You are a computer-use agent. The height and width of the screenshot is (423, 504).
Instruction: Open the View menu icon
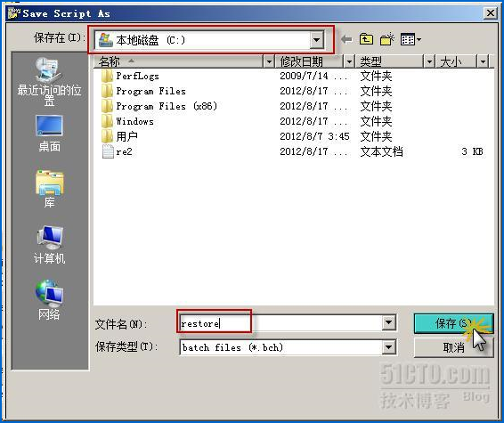[411, 39]
